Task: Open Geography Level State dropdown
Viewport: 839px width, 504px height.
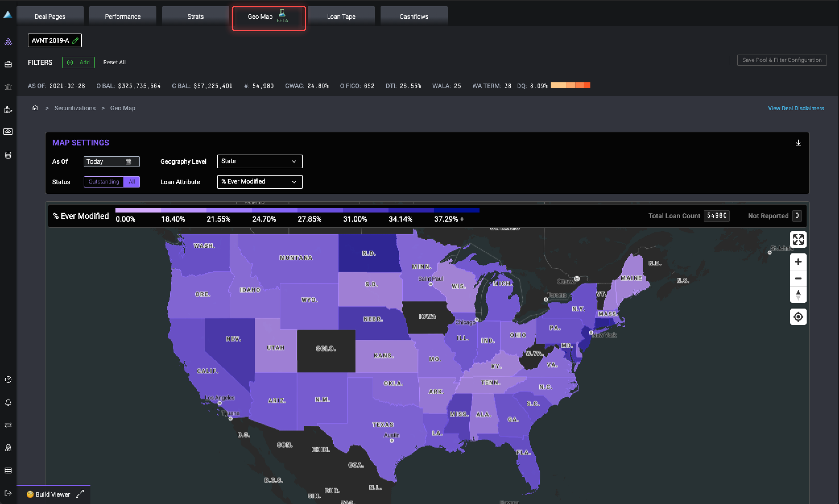Action: point(259,161)
